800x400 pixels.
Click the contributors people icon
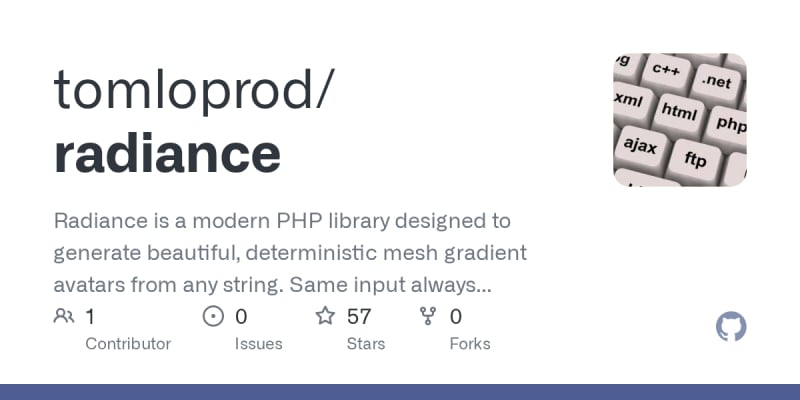tap(64, 317)
